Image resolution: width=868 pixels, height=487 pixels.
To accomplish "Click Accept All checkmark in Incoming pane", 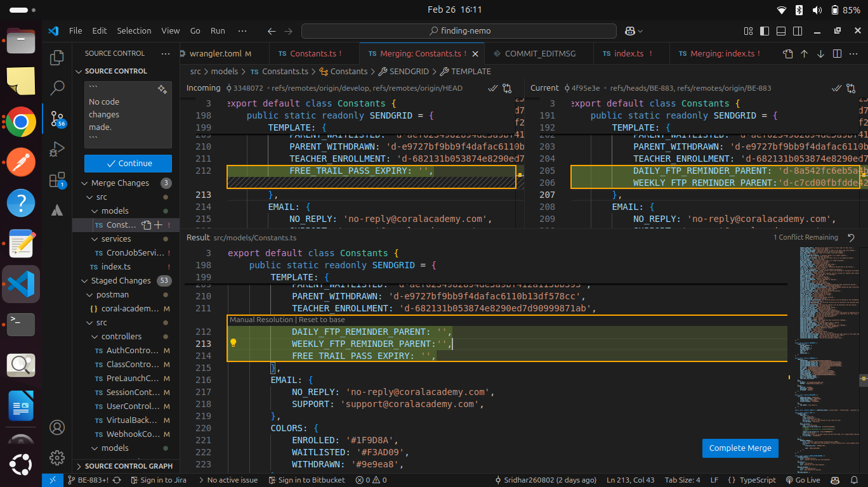I will (492, 88).
